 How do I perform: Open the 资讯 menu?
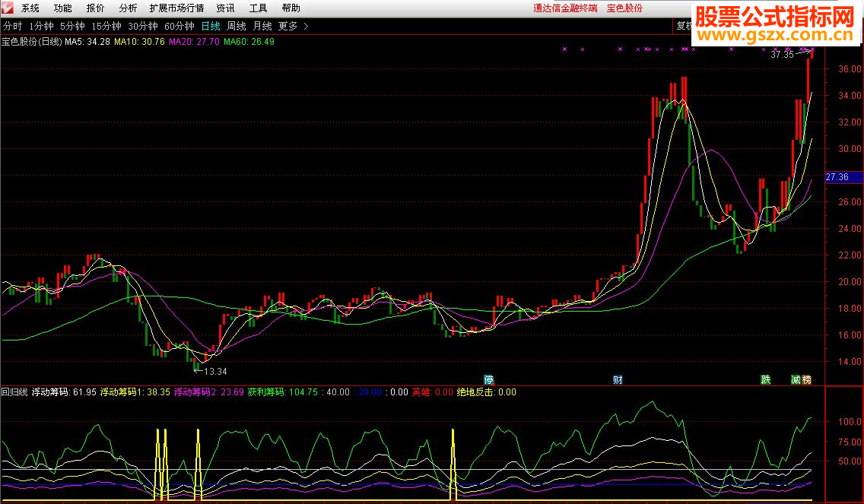tap(225, 8)
